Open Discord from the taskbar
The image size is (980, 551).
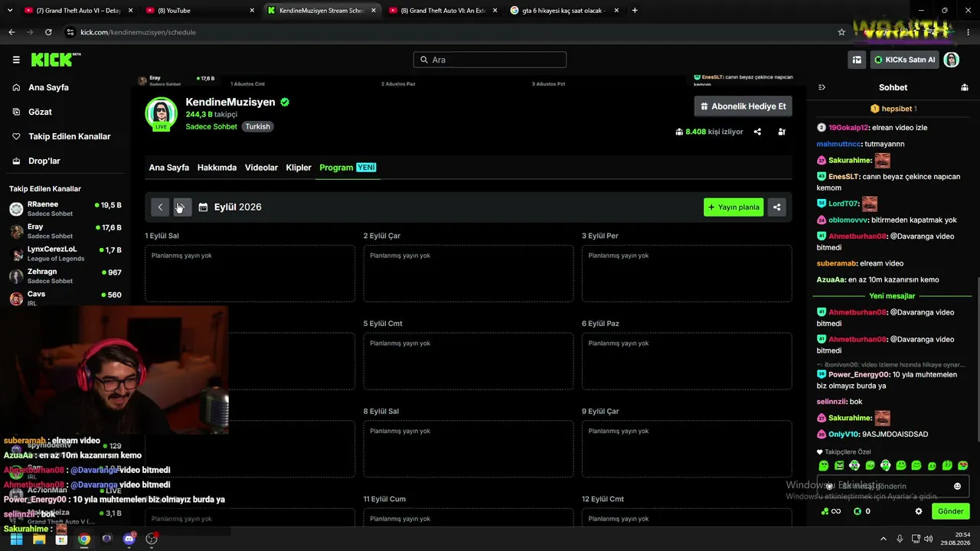129,539
